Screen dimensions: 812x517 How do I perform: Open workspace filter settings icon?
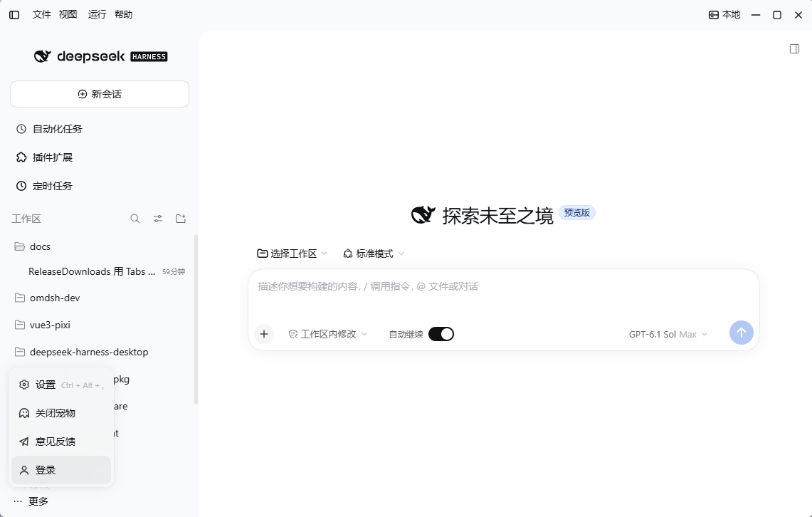tap(158, 219)
